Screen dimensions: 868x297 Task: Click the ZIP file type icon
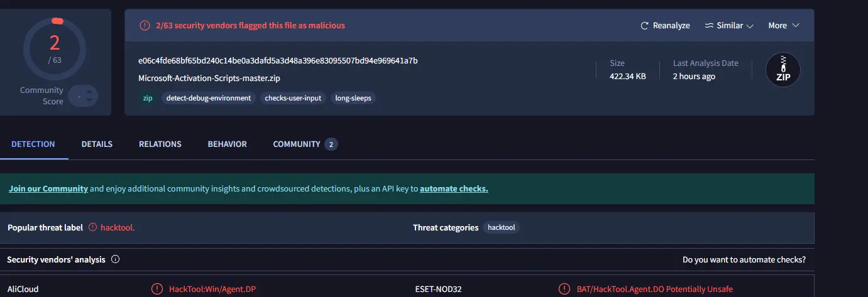[783, 69]
